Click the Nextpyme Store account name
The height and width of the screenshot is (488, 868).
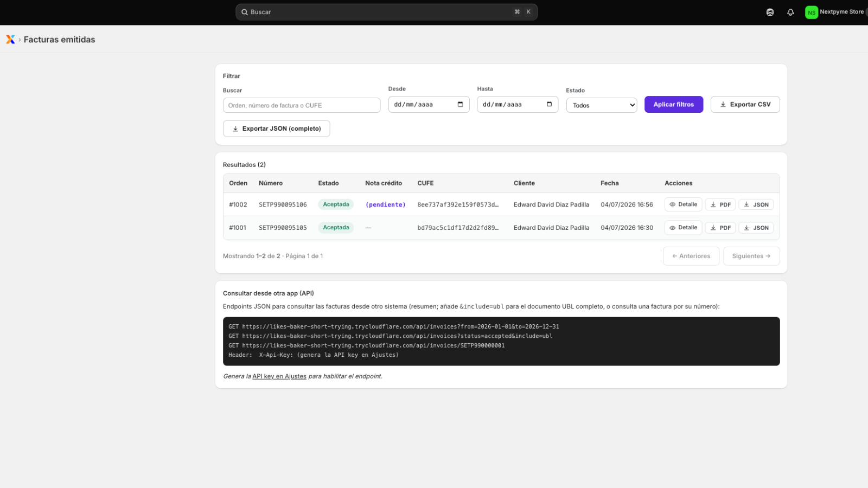pyautogui.click(x=841, y=11)
